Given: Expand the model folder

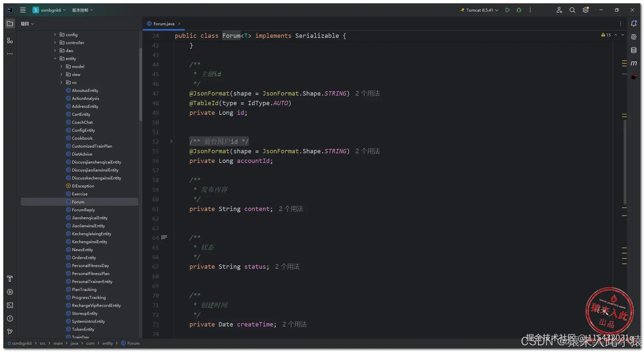Looking at the screenshot, I should (x=61, y=66).
